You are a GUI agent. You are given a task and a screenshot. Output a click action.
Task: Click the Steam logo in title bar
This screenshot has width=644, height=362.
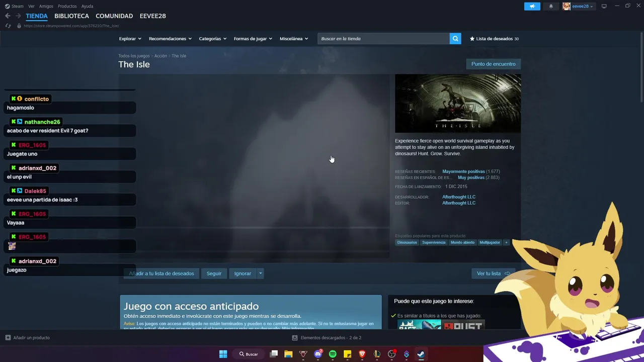[x=7, y=6]
